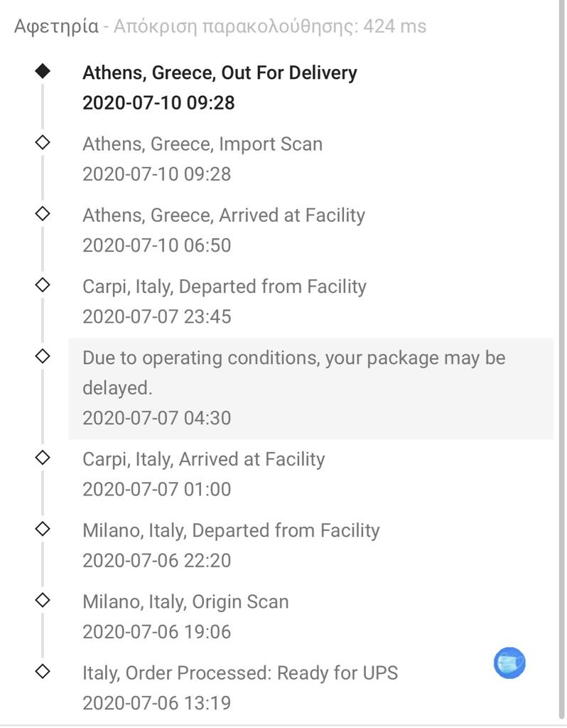Select Milano, Italy, Origin Scan event text
This screenshot has height=728, width=567.
[185, 602]
